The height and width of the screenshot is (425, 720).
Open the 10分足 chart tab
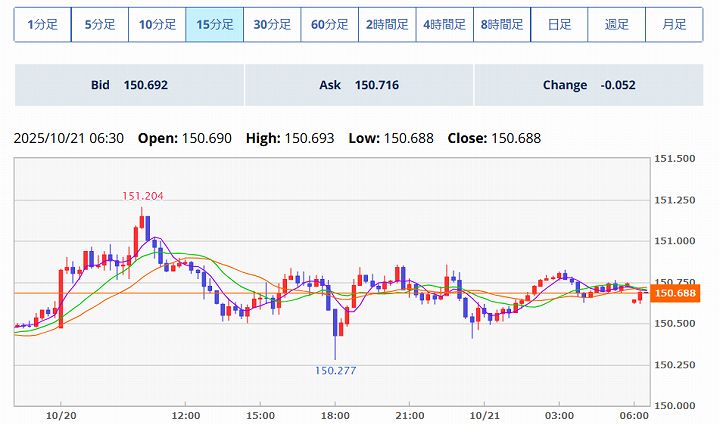pyautogui.click(x=157, y=24)
